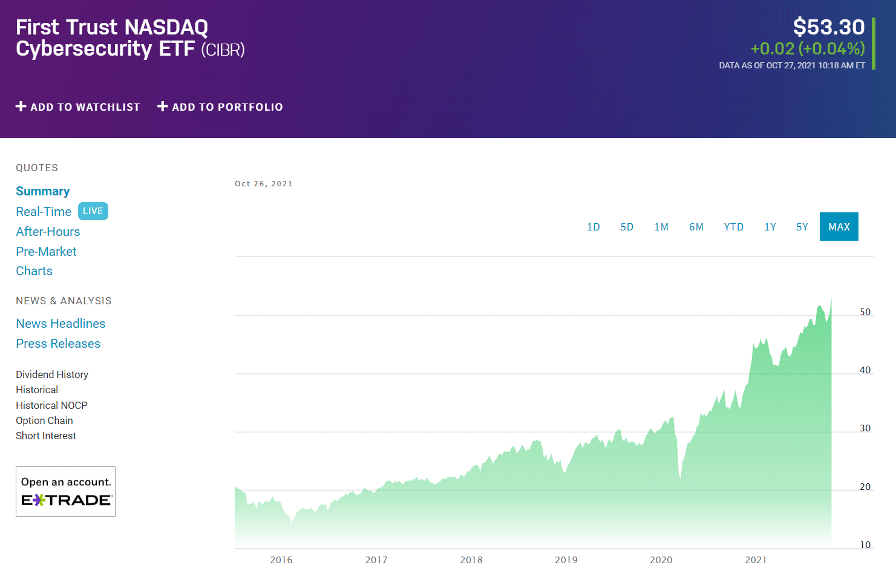Image resolution: width=896 pixels, height=588 pixels.
Task: View Short Interest data
Action: (x=46, y=436)
